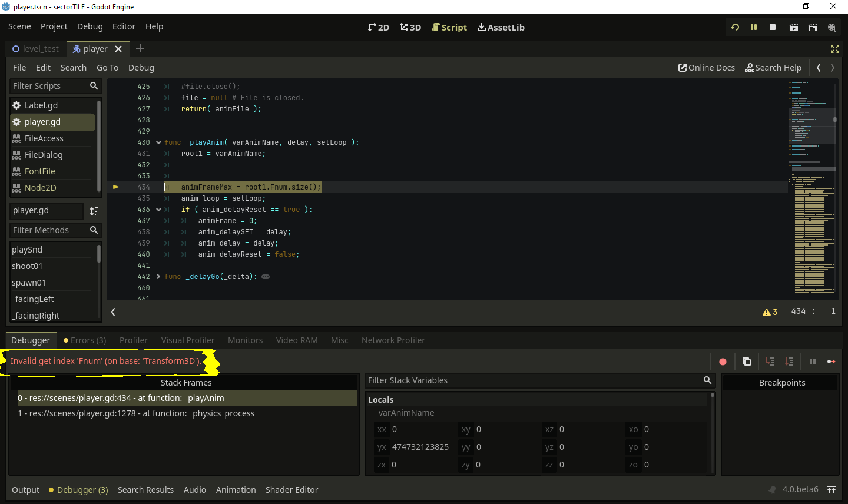Image resolution: width=848 pixels, height=504 pixels.
Task: Open the Profiler tab
Action: click(x=134, y=340)
